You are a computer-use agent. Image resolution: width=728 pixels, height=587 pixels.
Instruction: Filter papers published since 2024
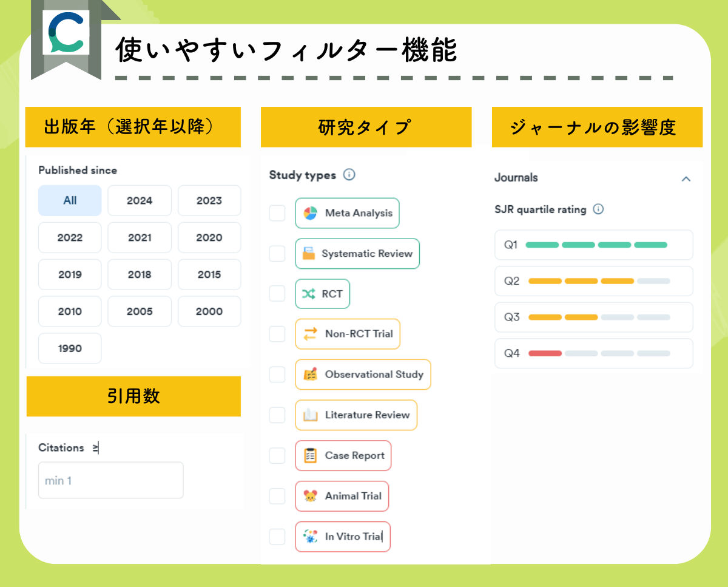(x=140, y=200)
